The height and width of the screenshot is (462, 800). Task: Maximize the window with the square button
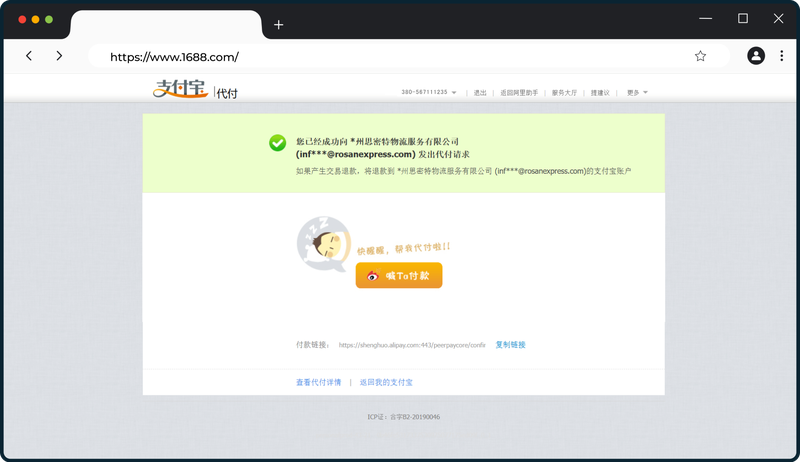pos(743,18)
